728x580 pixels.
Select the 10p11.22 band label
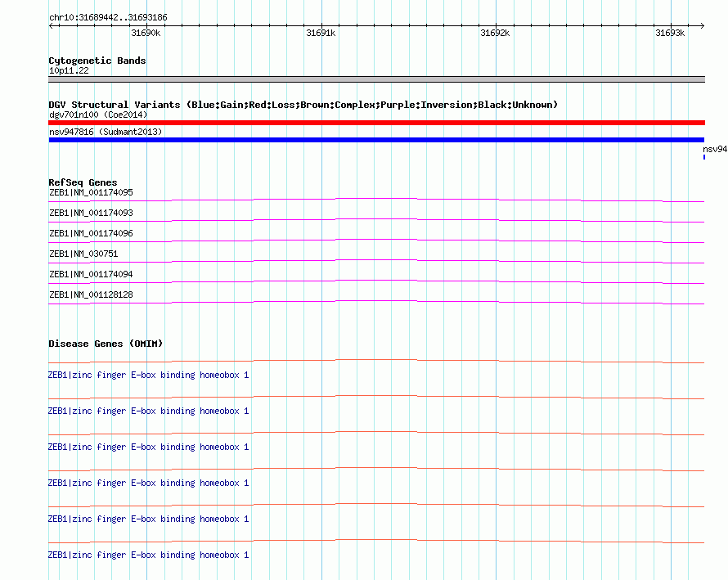coord(69,71)
